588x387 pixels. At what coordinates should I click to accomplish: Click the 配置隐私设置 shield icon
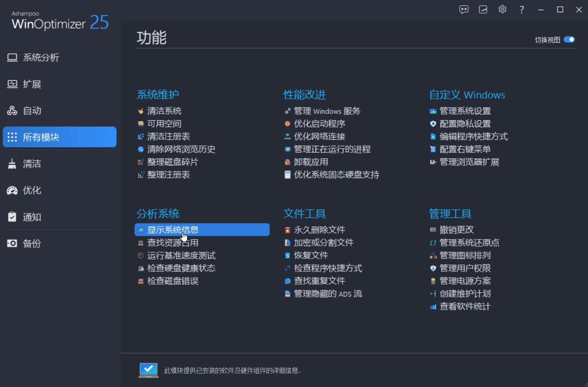click(433, 124)
